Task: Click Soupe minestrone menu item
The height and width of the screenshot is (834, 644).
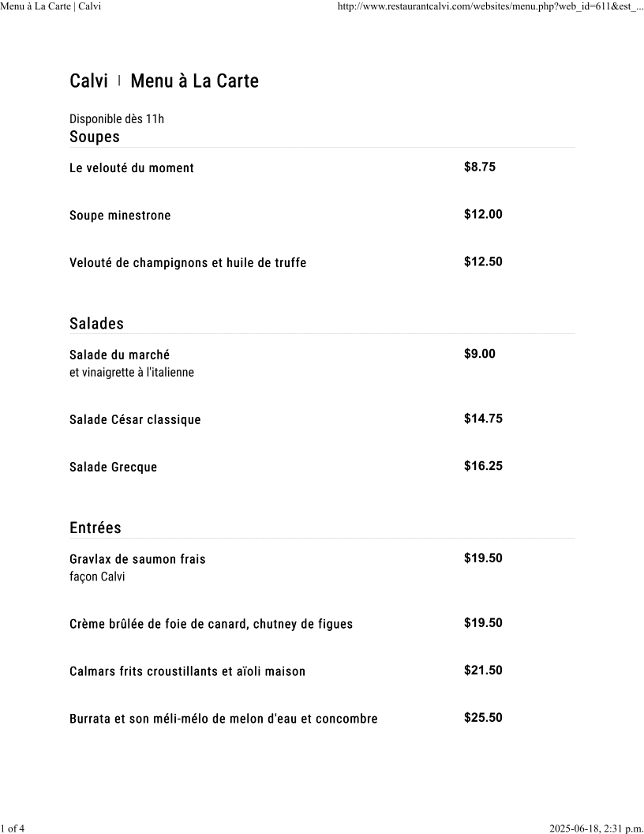Action: 120,216
